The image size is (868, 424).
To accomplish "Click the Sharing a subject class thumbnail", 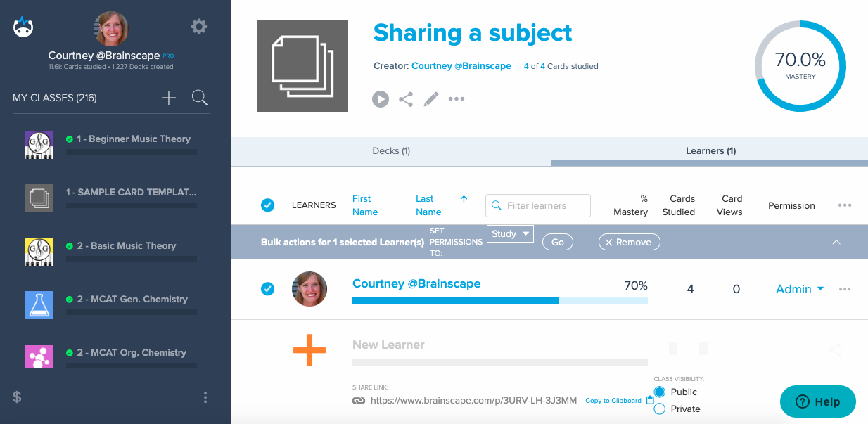I will (302, 66).
